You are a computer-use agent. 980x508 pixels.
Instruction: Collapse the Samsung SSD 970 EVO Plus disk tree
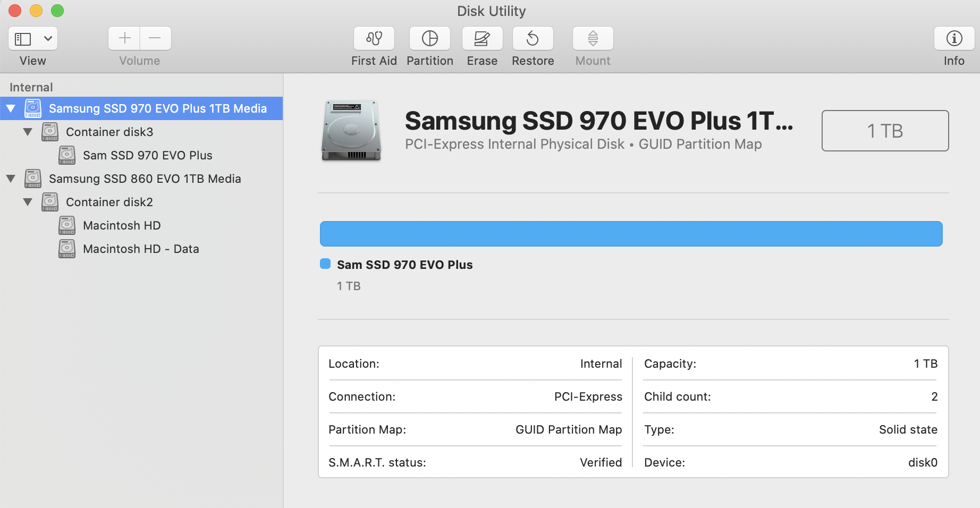[11, 108]
